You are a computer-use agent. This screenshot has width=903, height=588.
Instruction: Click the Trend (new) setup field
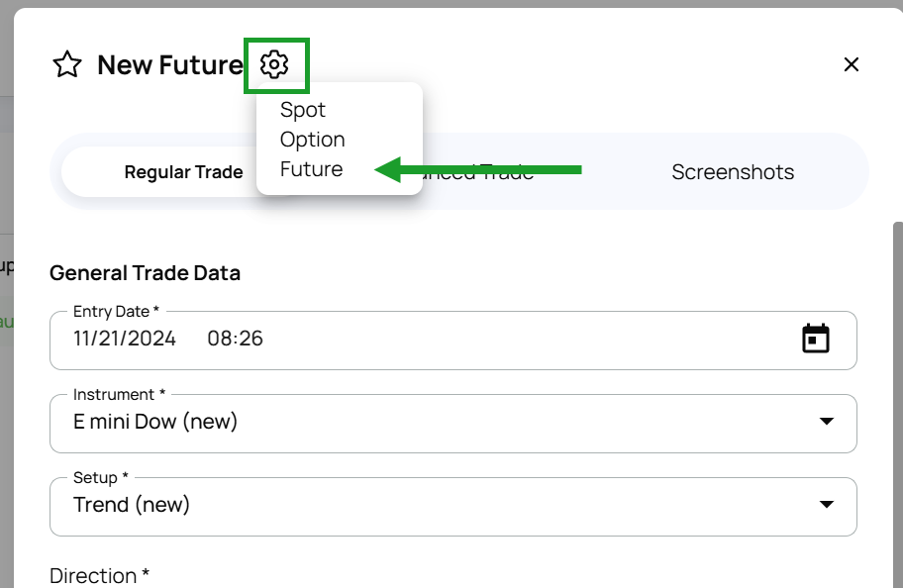tap(132, 505)
